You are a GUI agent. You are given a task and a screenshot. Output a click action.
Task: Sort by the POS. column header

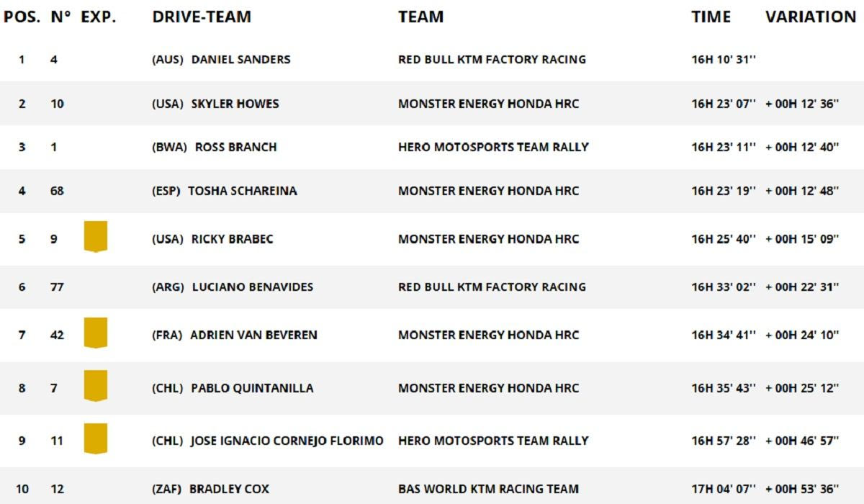[x=22, y=17]
